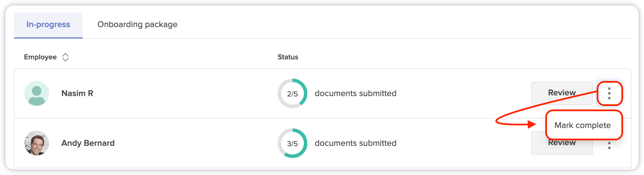The height and width of the screenshot is (175, 644).
Task: Click Nasim R's placeholder avatar
Action: [x=37, y=93]
